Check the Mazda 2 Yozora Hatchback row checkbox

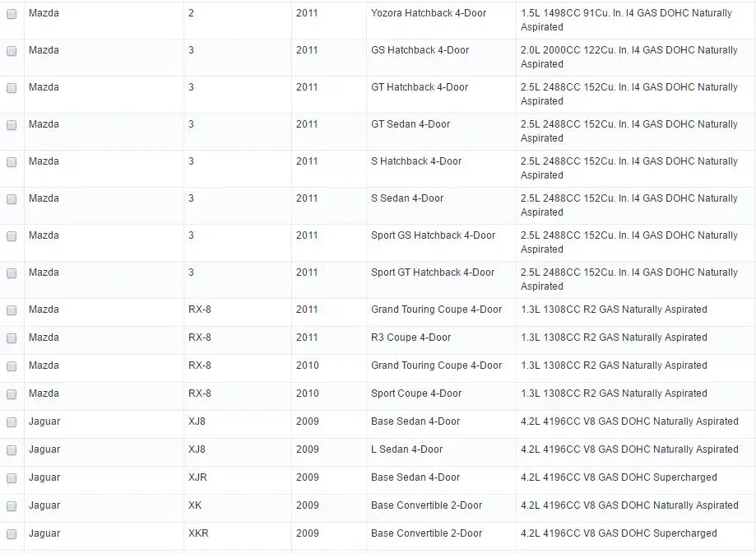tap(12, 14)
